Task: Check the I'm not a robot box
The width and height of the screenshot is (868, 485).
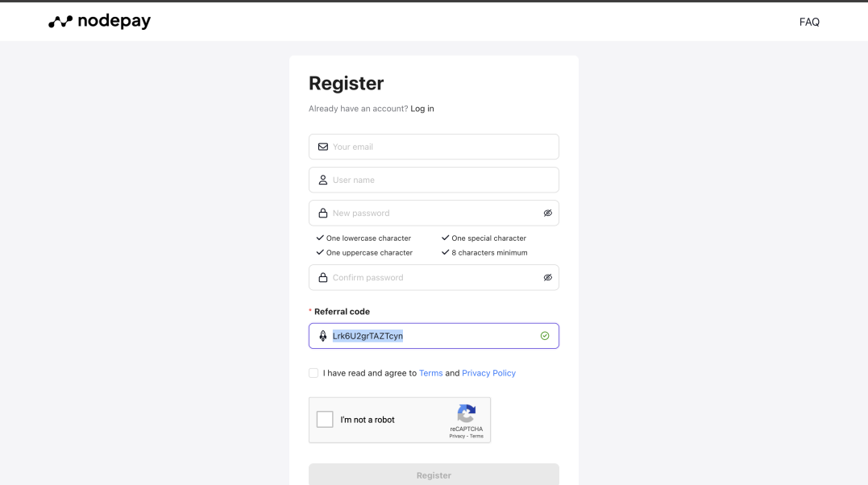Action: click(x=325, y=419)
